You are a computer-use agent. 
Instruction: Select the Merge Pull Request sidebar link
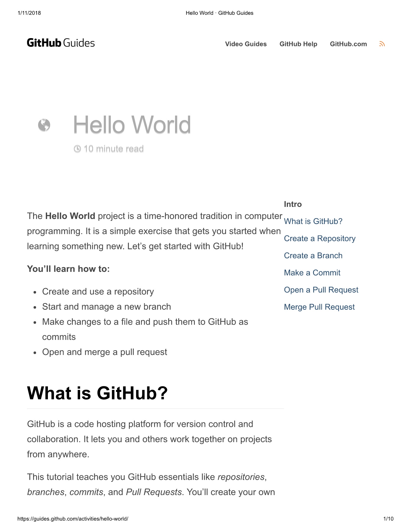[x=319, y=307]
